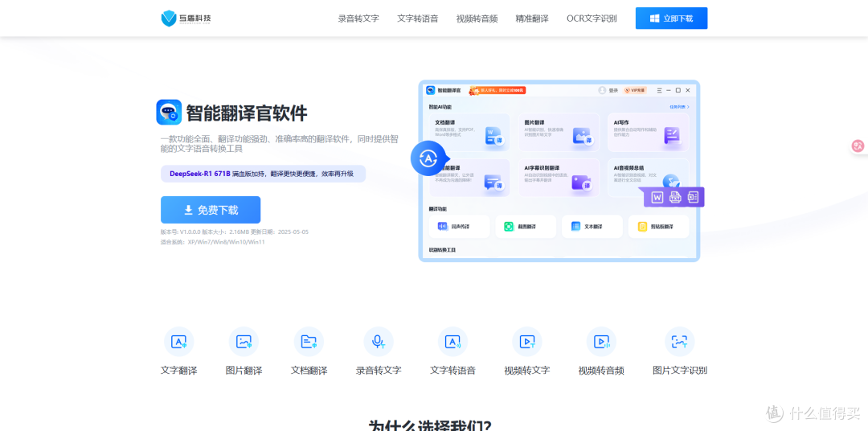Click the 免费下载 download button

[x=211, y=210]
